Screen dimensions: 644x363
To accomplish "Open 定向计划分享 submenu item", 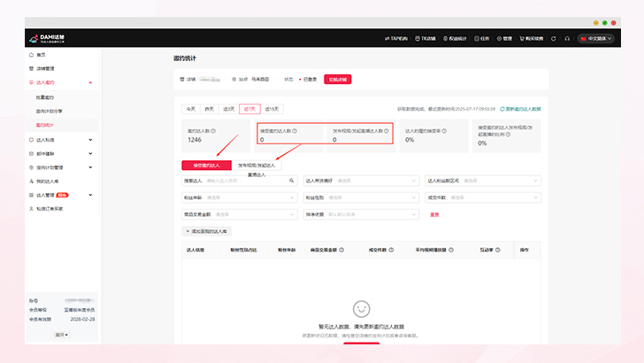I will click(x=49, y=111).
